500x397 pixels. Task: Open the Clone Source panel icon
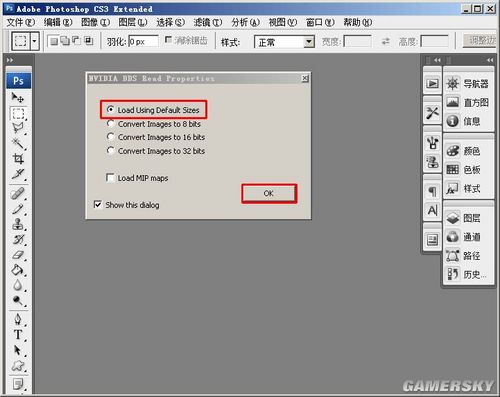[x=432, y=162]
